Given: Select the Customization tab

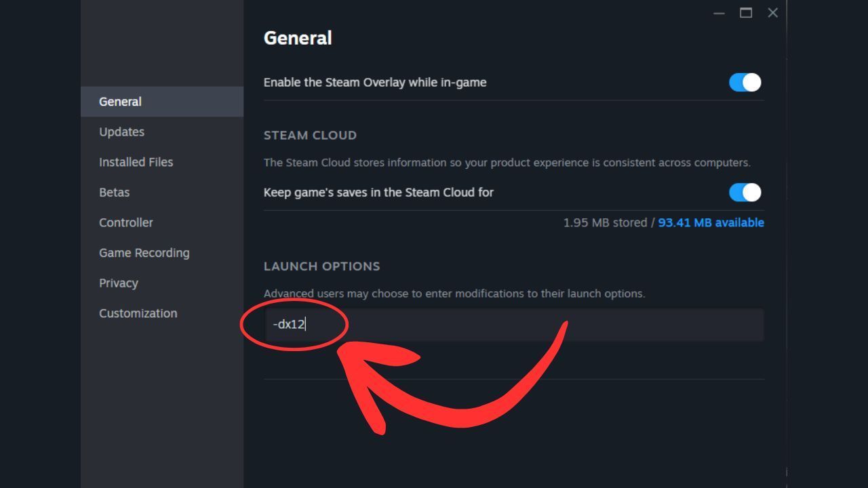Looking at the screenshot, I should pyautogui.click(x=138, y=313).
